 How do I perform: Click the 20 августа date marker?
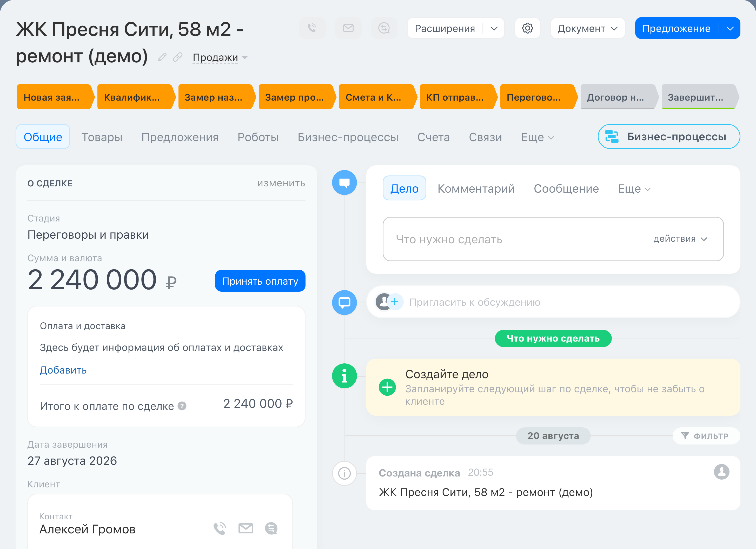pos(553,436)
